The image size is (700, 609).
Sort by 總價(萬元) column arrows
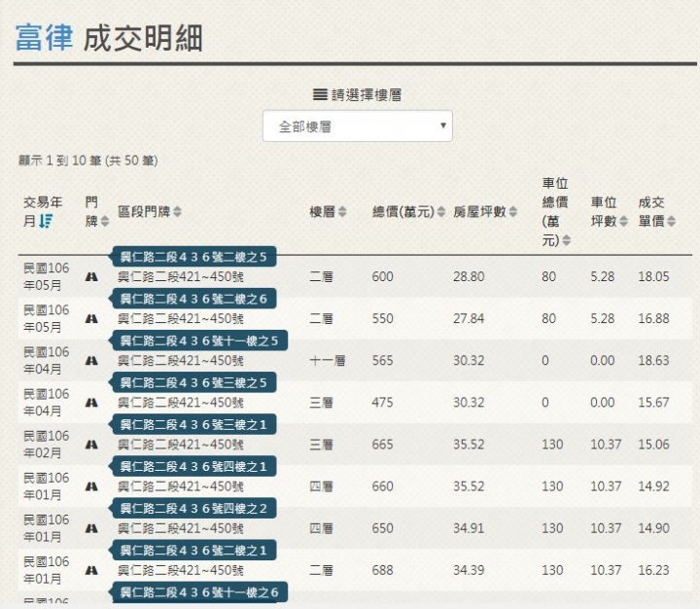[x=441, y=212]
